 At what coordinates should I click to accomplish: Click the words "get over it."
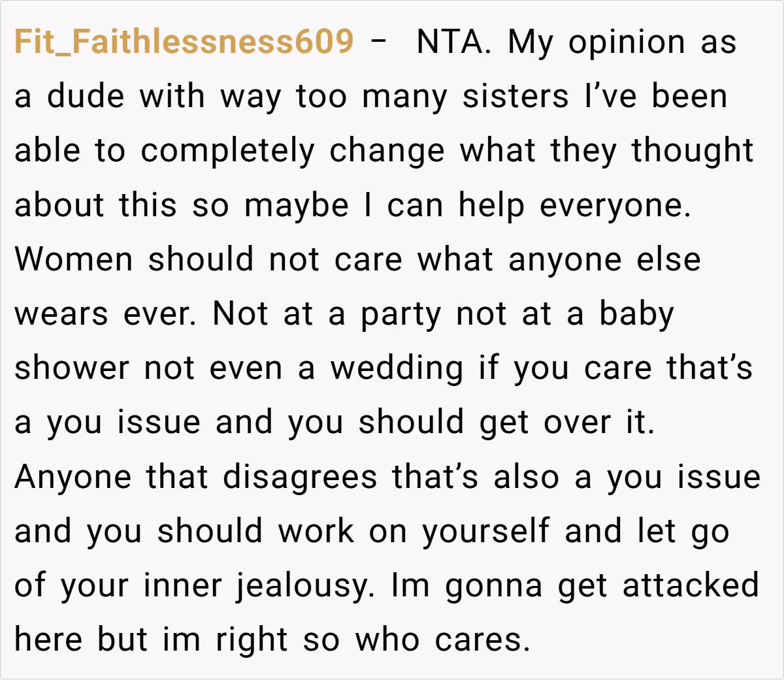click(x=566, y=422)
